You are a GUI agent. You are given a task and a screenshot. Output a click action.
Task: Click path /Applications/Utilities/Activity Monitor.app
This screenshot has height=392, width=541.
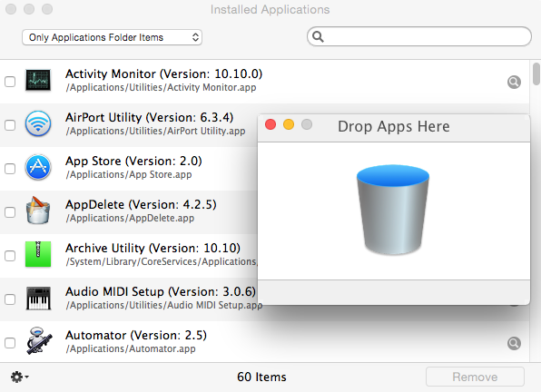[x=162, y=88]
